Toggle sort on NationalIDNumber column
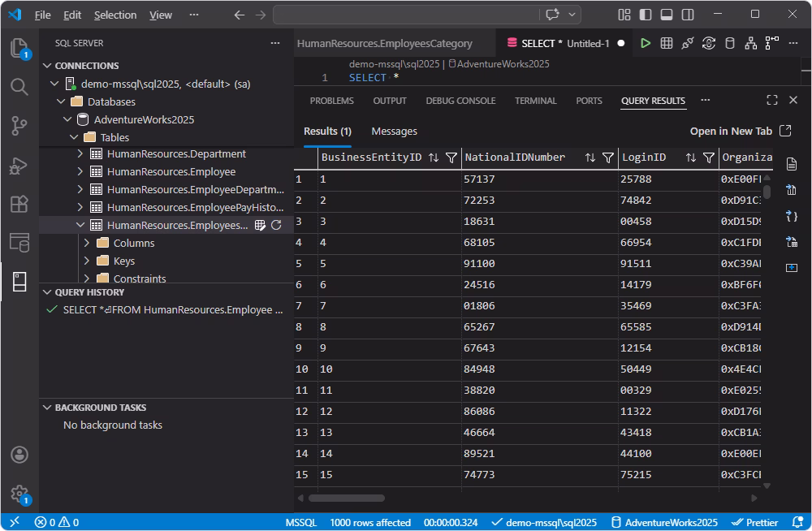This screenshot has width=812, height=531. [x=590, y=158]
